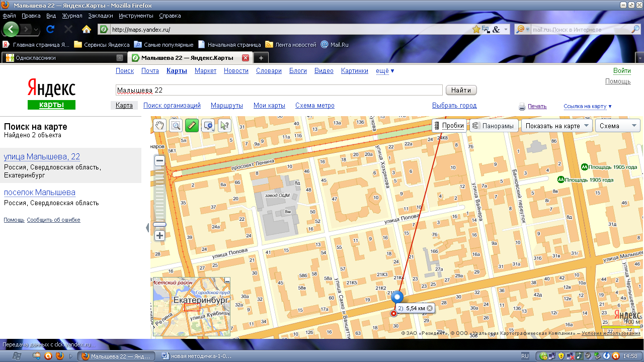Focus the Малышева 22 search field
The width and height of the screenshot is (644, 362).
click(279, 90)
